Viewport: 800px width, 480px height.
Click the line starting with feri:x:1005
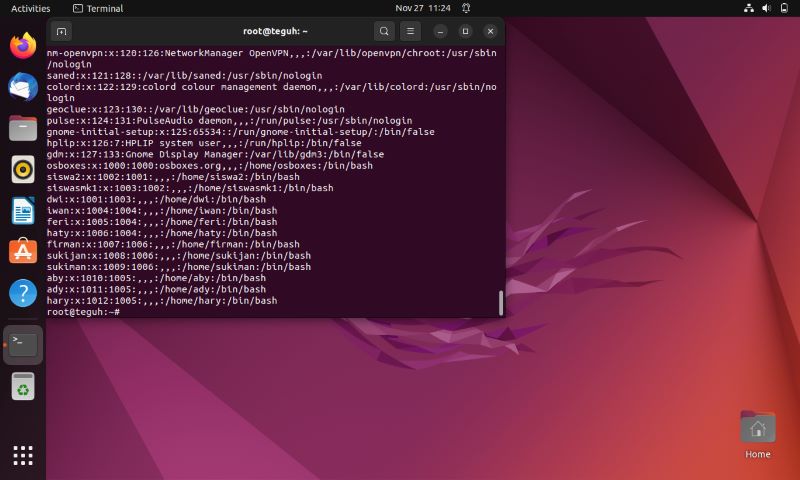162,221
